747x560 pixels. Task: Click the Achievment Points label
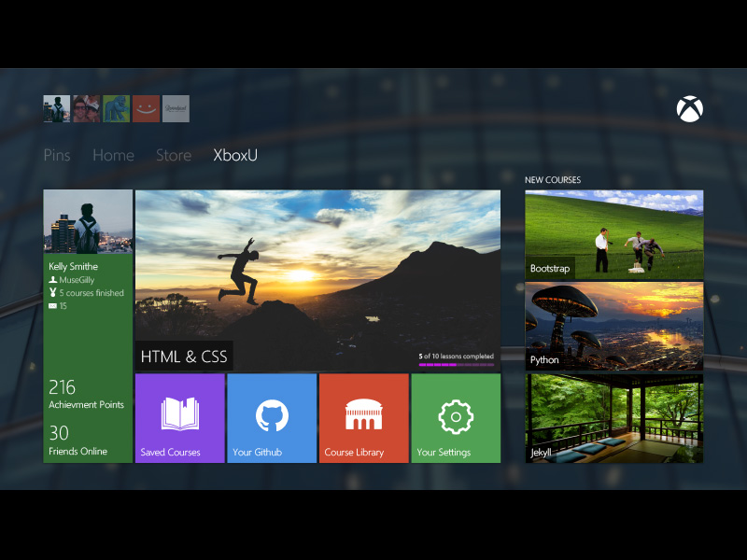click(x=86, y=404)
